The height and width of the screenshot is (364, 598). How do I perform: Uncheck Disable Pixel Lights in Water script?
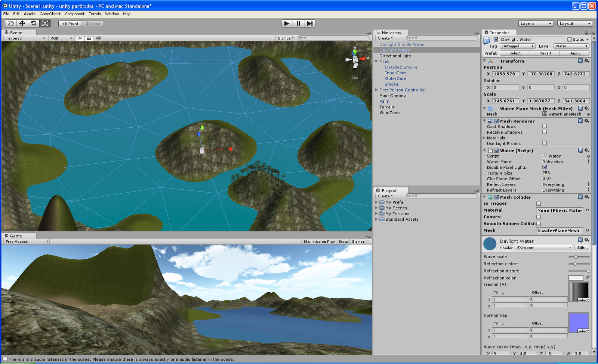point(545,167)
